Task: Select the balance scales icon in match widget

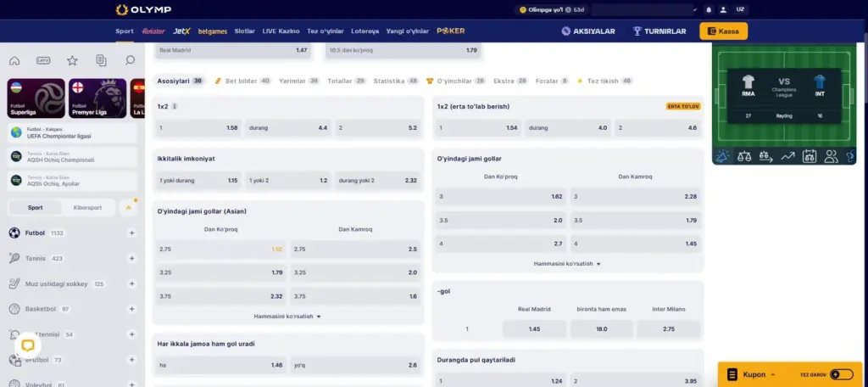Action: click(744, 156)
